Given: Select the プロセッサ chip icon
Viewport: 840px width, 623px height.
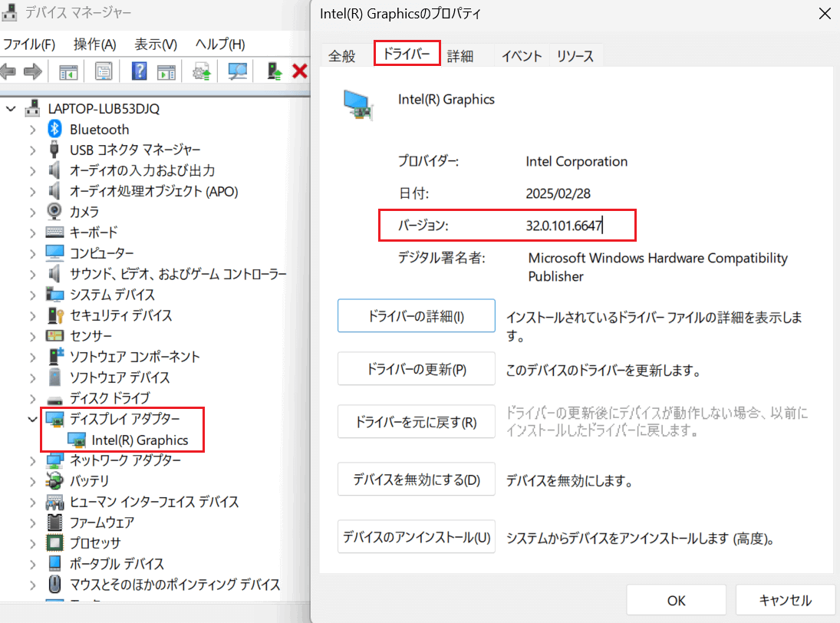Looking at the screenshot, I should [x=54, y=542].
